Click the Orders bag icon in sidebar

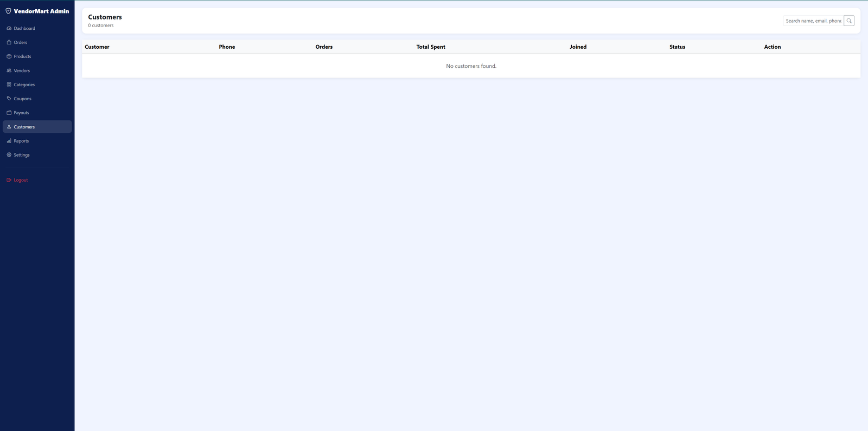9,42
